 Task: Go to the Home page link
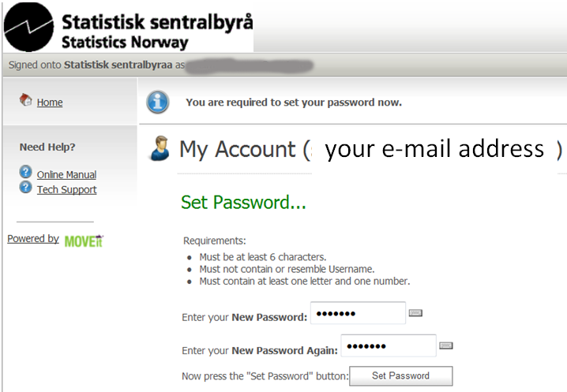click(50, 103)
